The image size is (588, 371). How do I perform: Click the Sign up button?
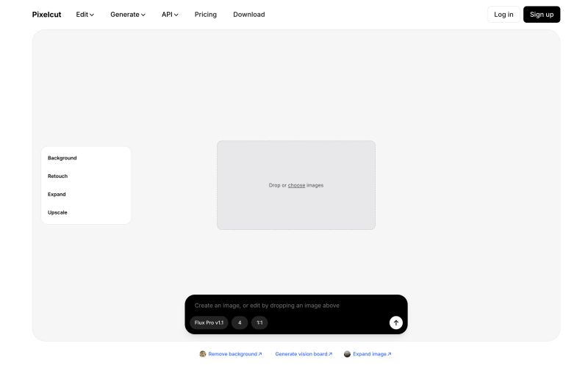click(x=542, y=15)
